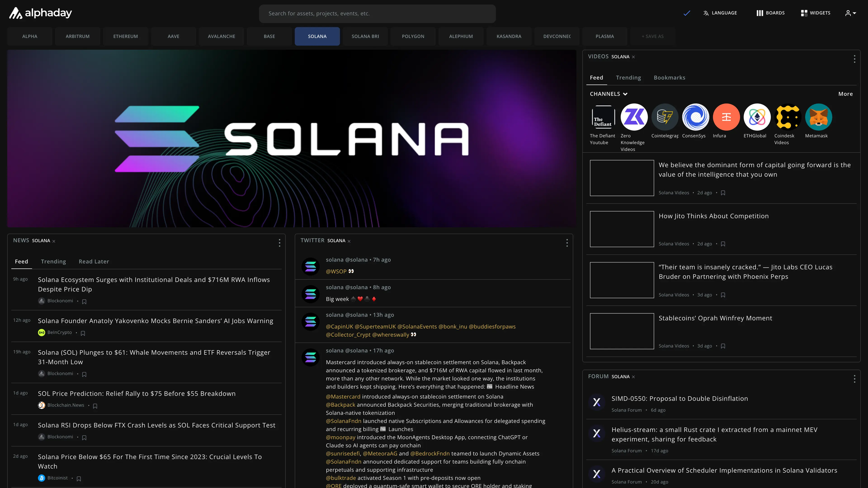Viewport: 868px width, 488px height.
Task: Open the Videos widget three-dot menu
Action: point(854,59)
